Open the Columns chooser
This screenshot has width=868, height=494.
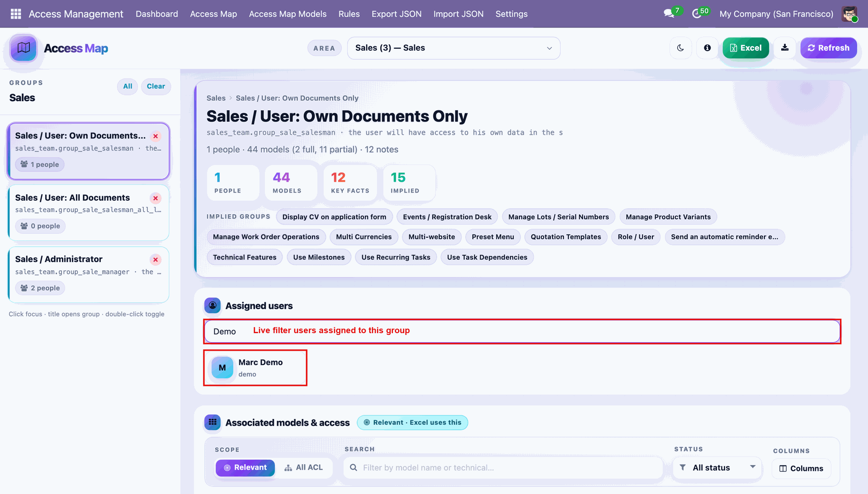(x=801, y=468)
